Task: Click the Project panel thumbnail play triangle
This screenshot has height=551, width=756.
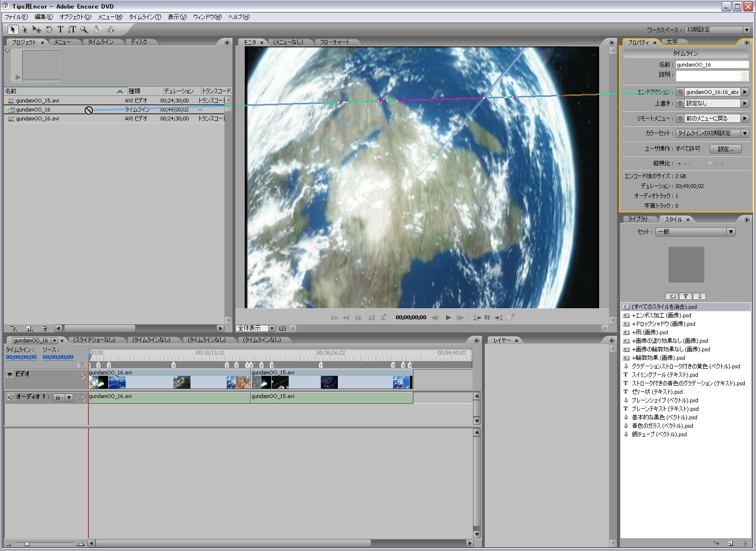Action: coord(17,77)
